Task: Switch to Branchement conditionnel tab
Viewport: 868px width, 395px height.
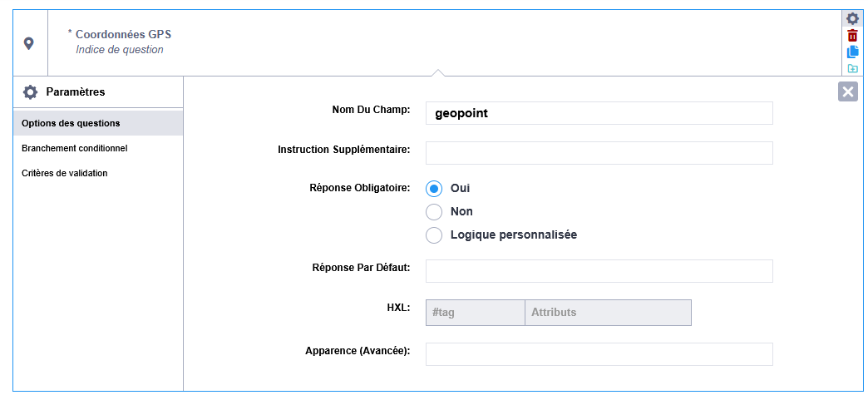Action: 74,148
